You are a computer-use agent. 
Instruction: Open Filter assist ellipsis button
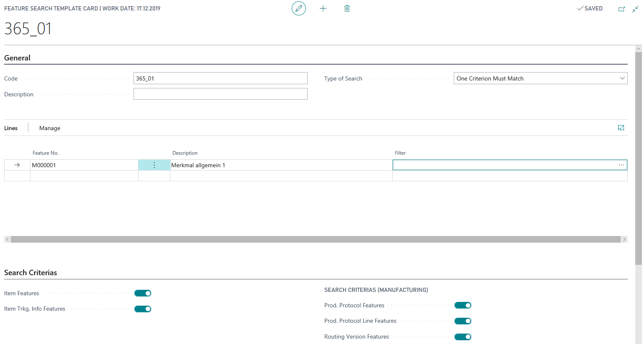(x=621, y=165)
